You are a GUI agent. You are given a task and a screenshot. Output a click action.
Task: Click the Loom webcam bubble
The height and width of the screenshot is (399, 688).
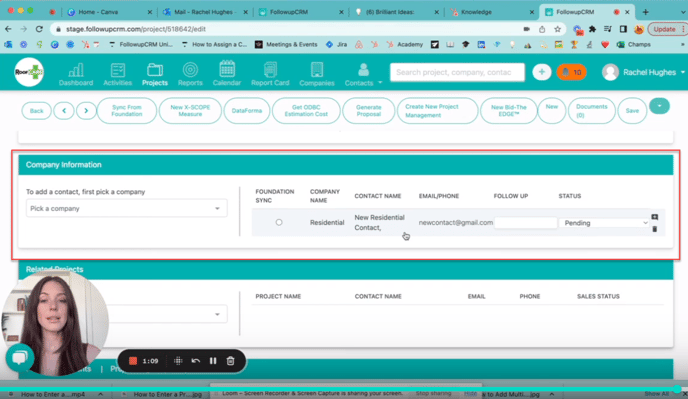click(55, 324)
